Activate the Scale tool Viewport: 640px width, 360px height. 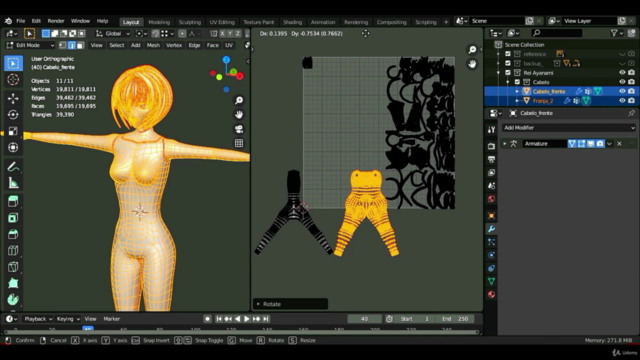point(13,131)
